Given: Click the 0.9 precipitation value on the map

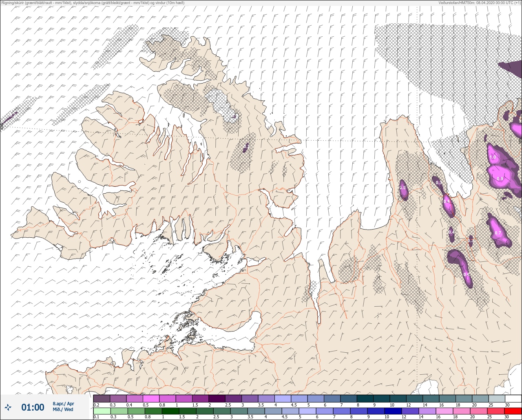Looking at the screenshot, I should [500, 179].
